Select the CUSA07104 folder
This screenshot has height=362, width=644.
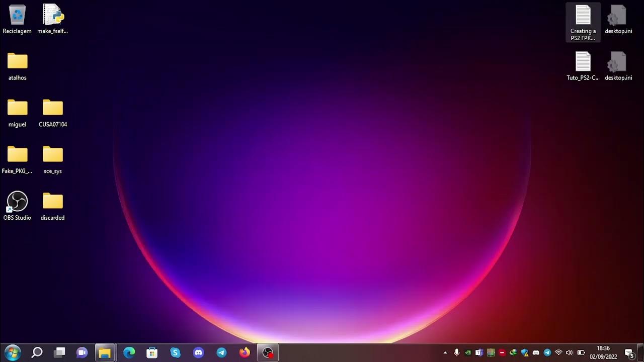point(52,113)
